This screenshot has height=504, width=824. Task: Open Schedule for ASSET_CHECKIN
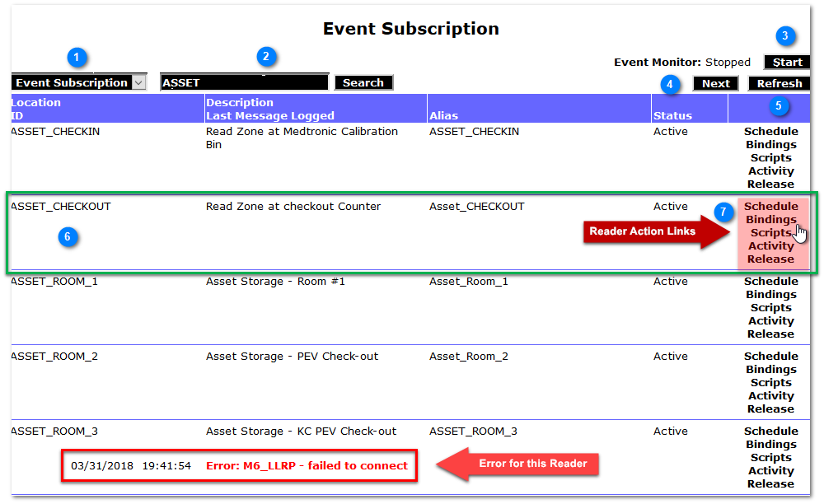coord(771,131)
